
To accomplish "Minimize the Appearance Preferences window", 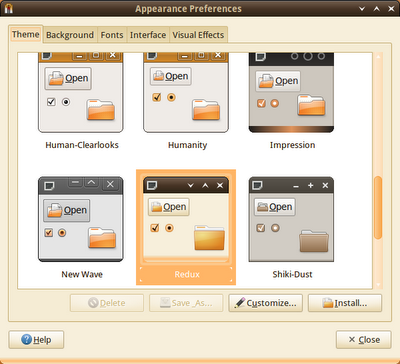I will (362, 9).
